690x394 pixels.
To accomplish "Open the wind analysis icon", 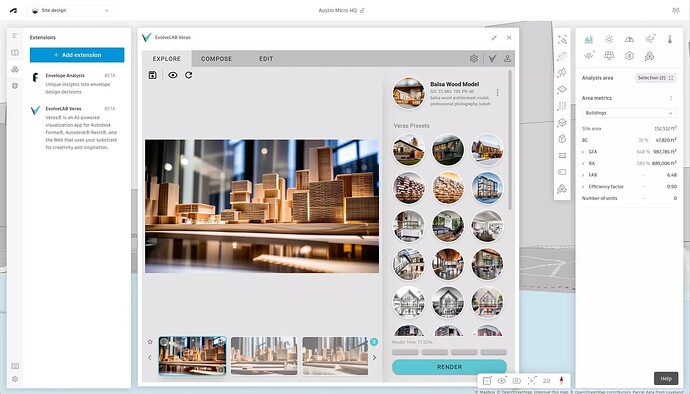I will 650,39.
